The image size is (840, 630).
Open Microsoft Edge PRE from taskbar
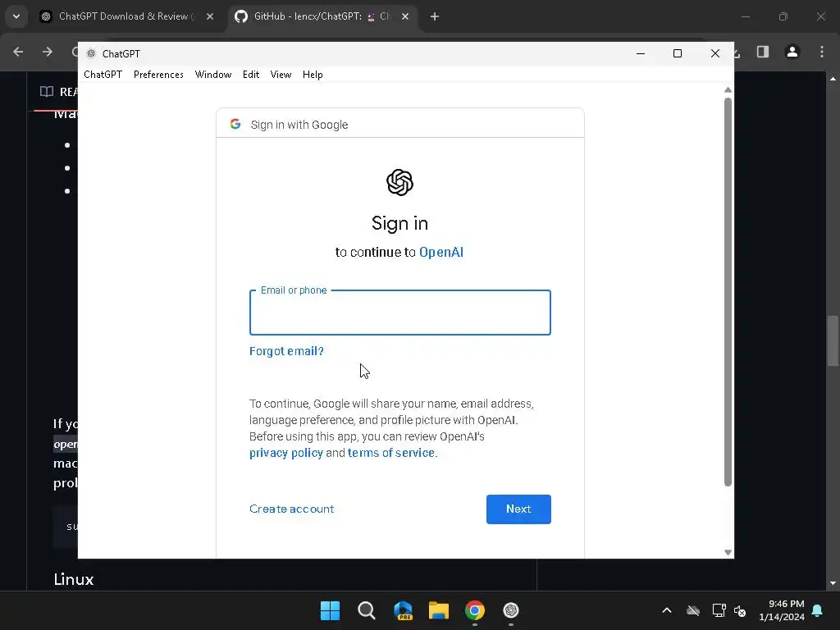403,610
